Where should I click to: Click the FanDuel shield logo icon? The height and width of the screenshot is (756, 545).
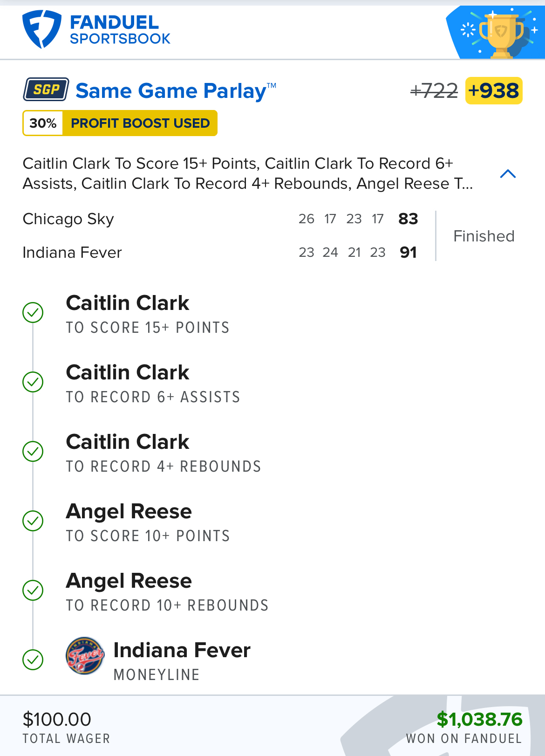tap(41, 29)
